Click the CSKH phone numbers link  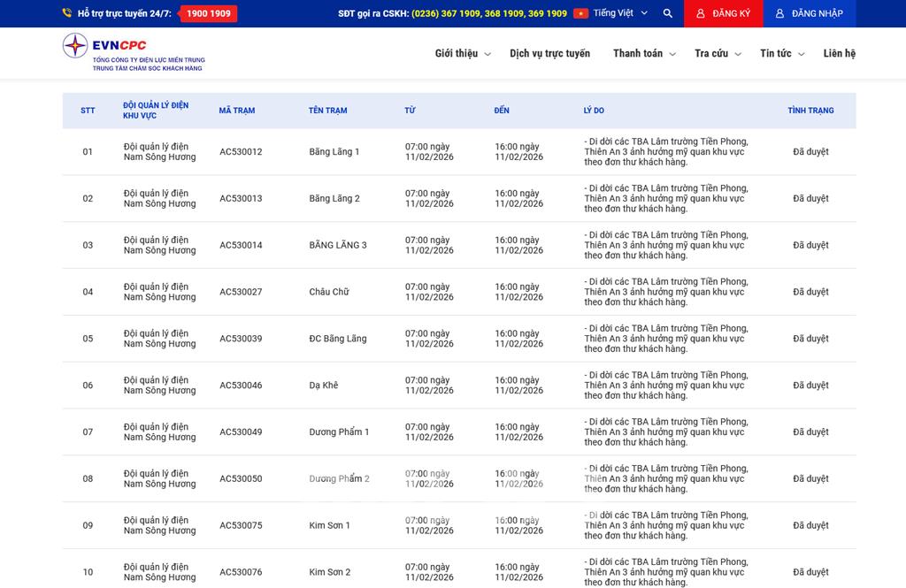click(489, 13)
